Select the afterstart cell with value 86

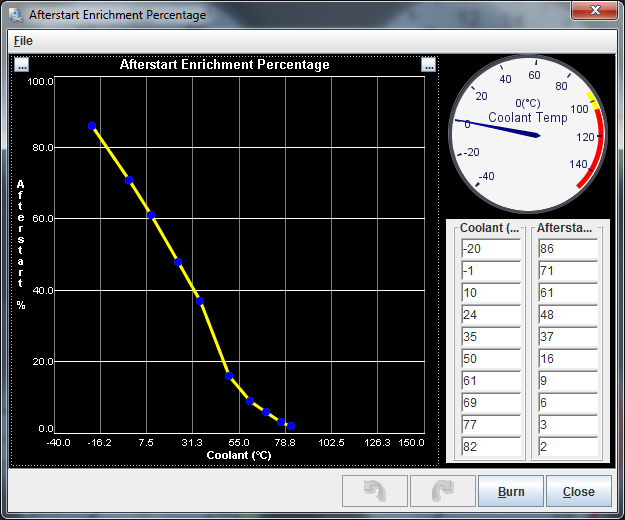pos(567,249)
